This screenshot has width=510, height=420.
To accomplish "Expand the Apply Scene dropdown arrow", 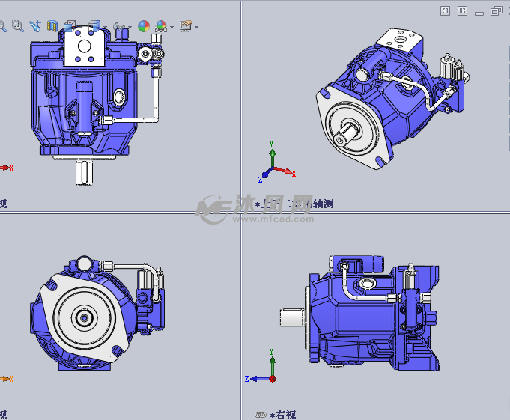I will pos(172,27).
